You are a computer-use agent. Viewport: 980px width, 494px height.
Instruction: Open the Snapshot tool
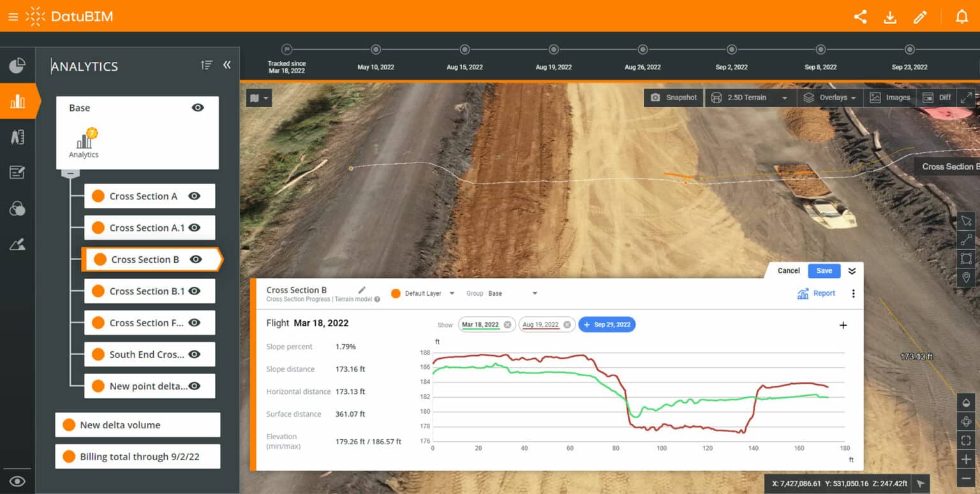tap(673, 97)
